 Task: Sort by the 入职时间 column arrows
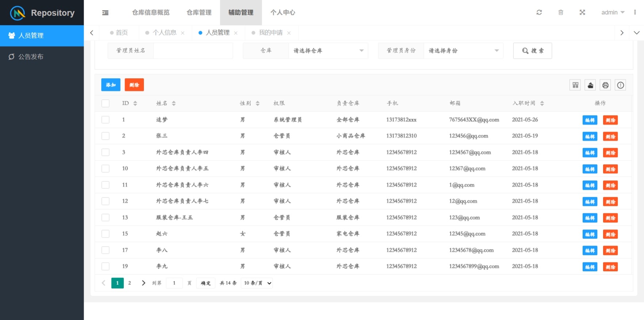point(542,103)
